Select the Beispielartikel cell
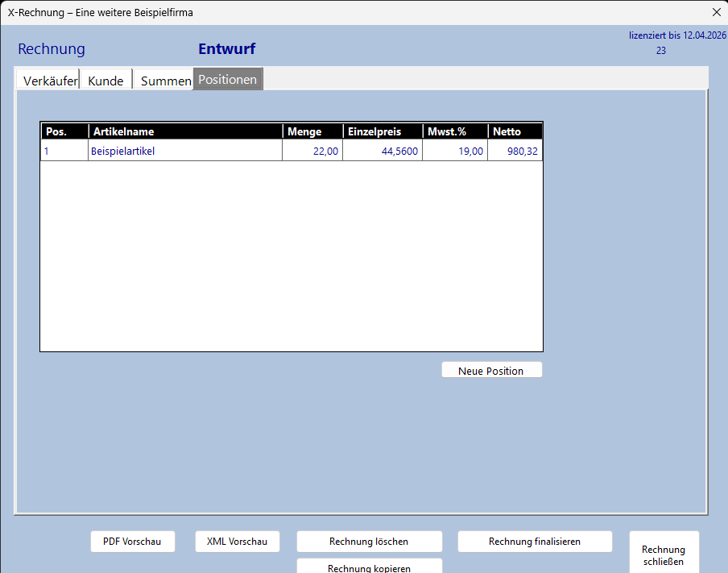Image resolution: width=728 pixels, height=573 pixels. click(x=185, y=151)
